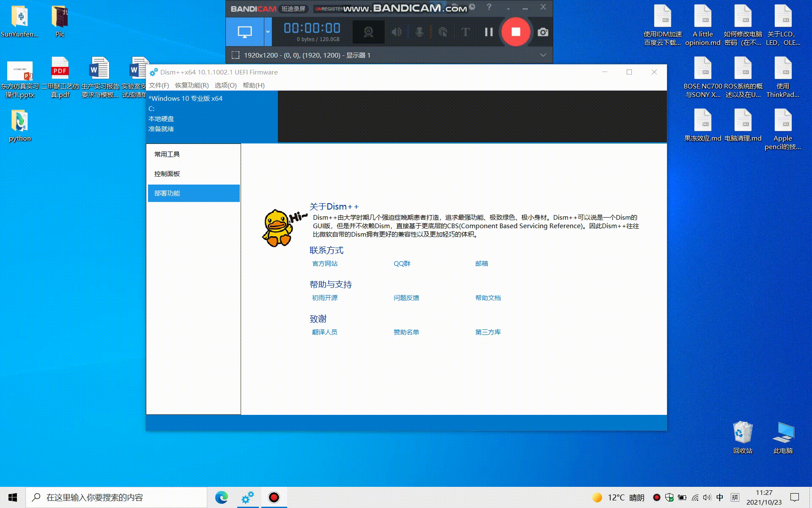812x508 pixels.
Task: Click the Windows taskbar search box
Action: click(x=116, y=497)
